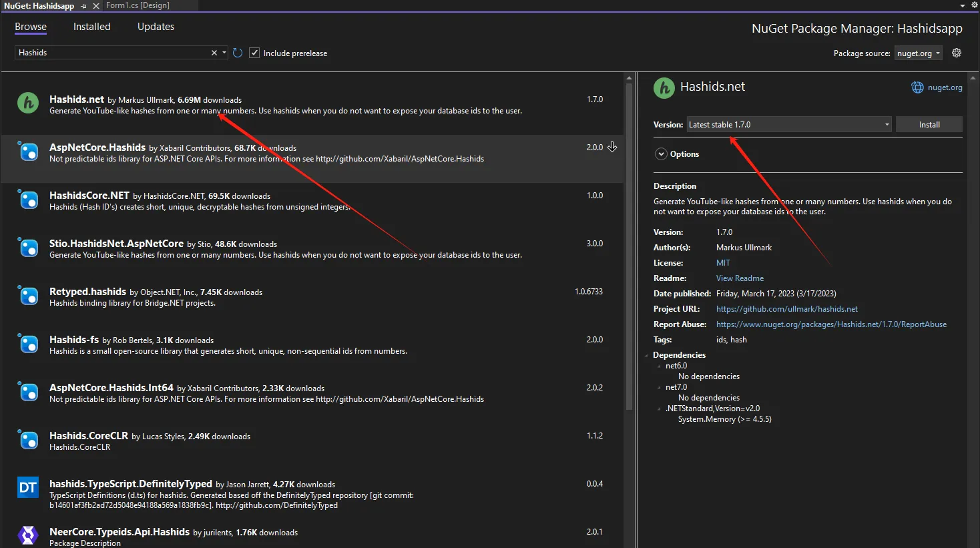The width and height of the screenshot is (980, 548).
Task: Switch to the Installed tab
Action: tap(92, 27)
